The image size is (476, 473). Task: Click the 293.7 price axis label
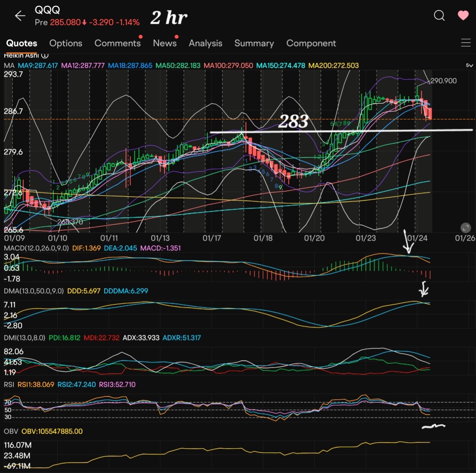(x=13, y=74)
